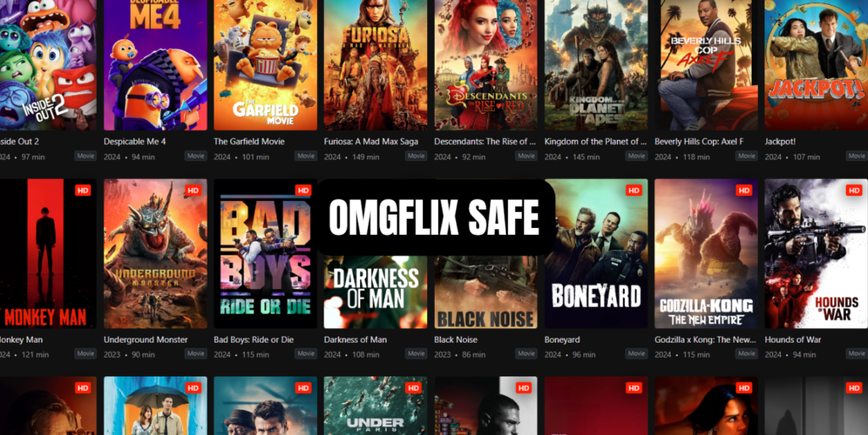Screen dimensions: 868x435
Task: Open the Jackpot! poster
Action: pos(816,65)
